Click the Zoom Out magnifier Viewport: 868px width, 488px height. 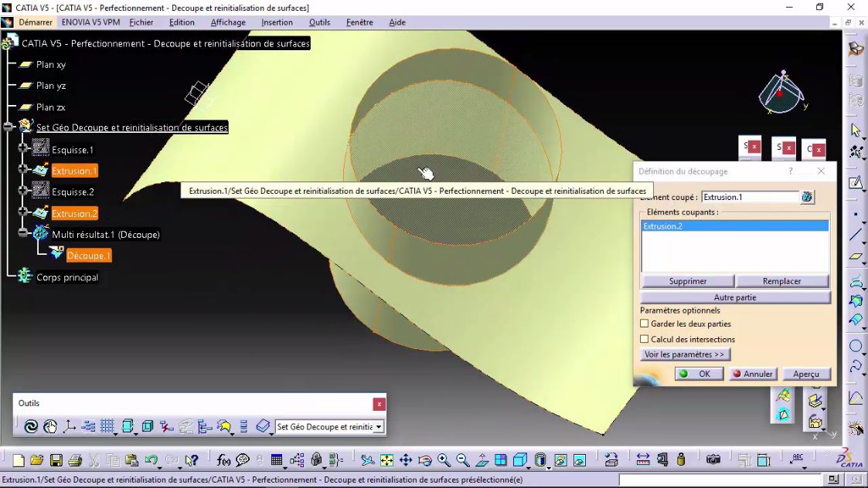(x=463, y=460)
